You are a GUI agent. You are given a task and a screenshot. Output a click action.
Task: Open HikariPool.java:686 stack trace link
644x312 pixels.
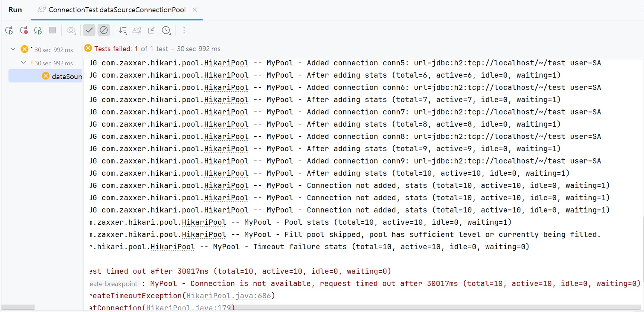pos(228,296)
